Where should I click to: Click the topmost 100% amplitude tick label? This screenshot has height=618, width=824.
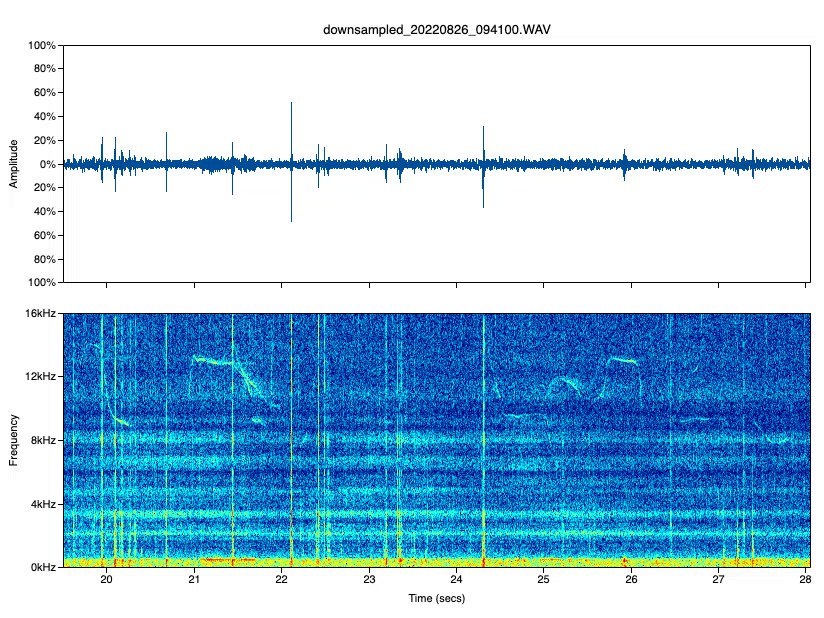click(42, 46)
